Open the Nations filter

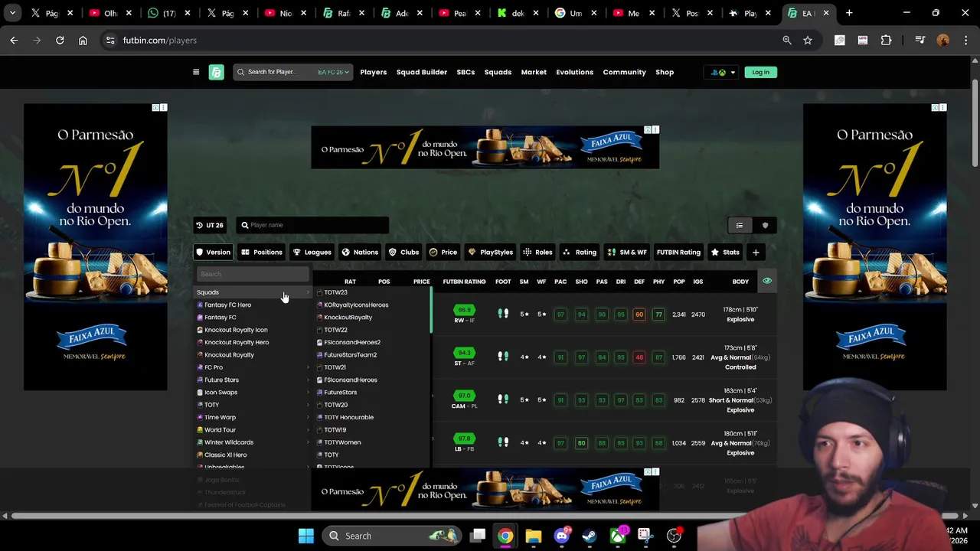(x=360, y=252)
